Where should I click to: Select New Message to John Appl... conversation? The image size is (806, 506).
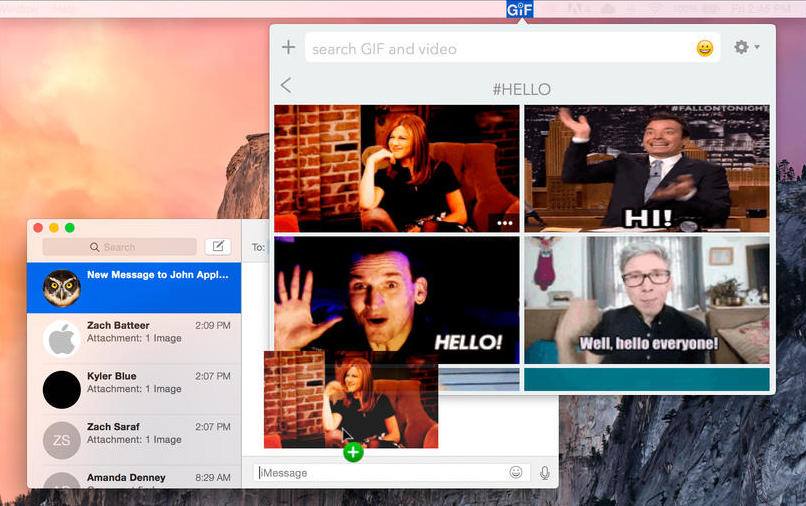tap(134, 288)
